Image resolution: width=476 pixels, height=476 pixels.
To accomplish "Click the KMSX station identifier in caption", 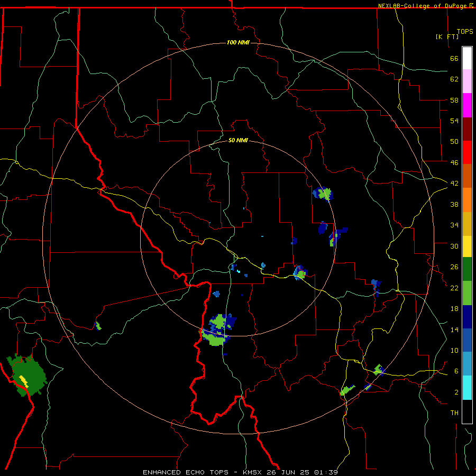I will point(253,472).
